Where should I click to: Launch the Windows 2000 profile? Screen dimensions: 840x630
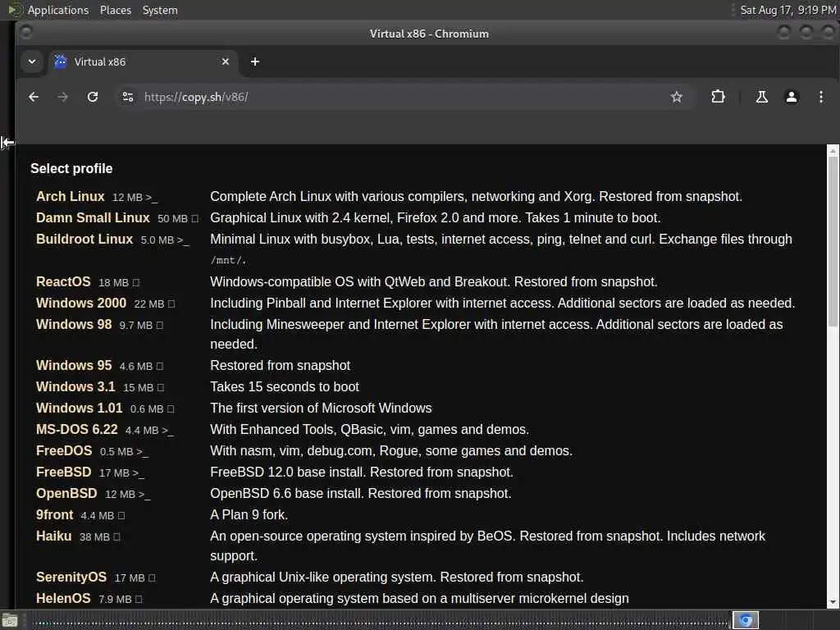pyautogui.click(x=81, y=304)
